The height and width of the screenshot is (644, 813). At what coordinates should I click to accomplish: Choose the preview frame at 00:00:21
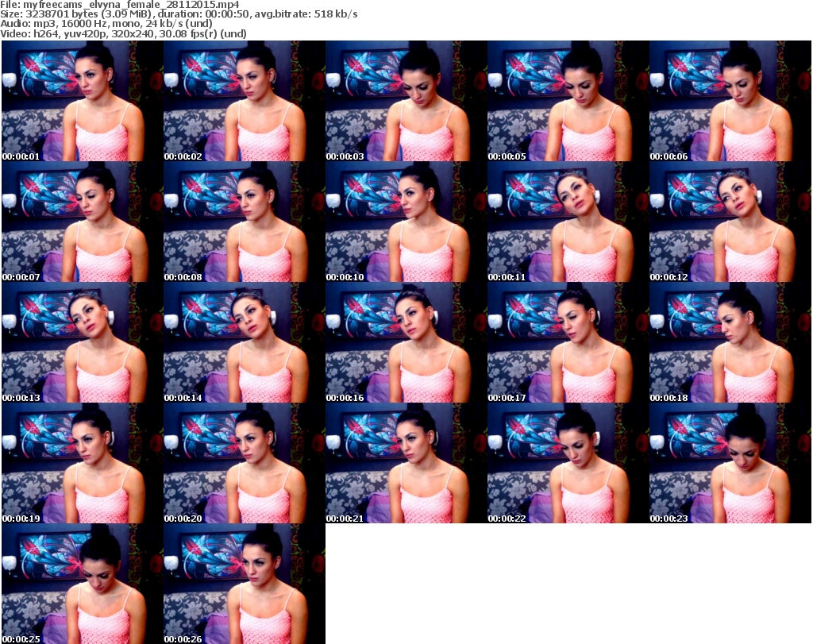tap(406, 463)
